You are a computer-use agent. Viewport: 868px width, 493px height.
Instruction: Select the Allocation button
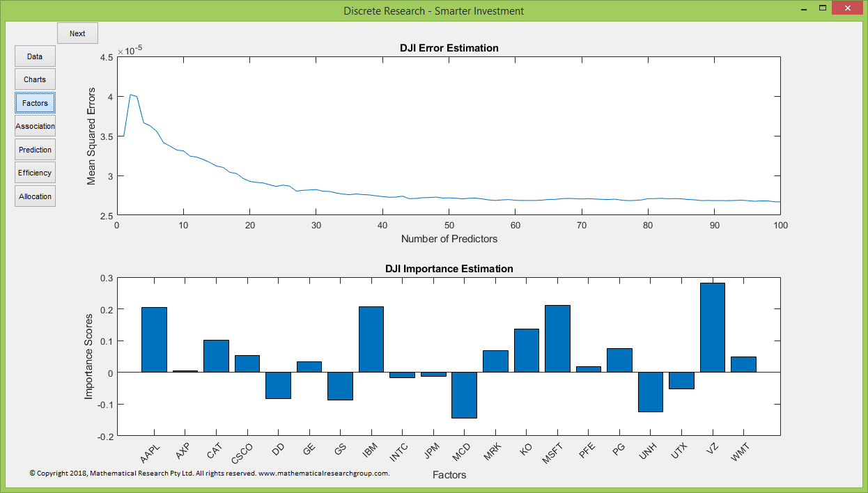(35, 196)
